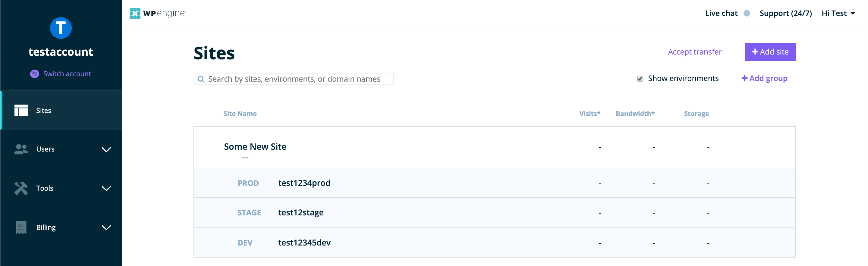Expand the Billing menu chevron
Viewport: 868px width, 266px height.
(x=106, y=228)
